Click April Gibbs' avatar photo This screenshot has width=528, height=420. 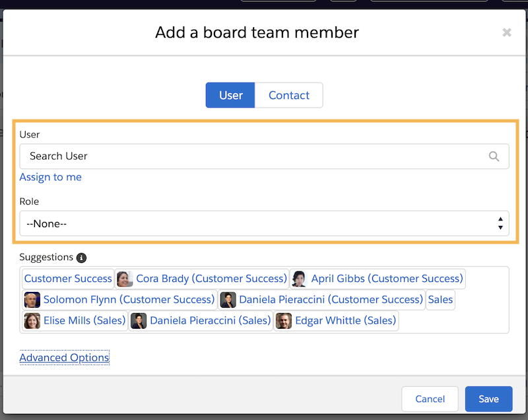298,278
